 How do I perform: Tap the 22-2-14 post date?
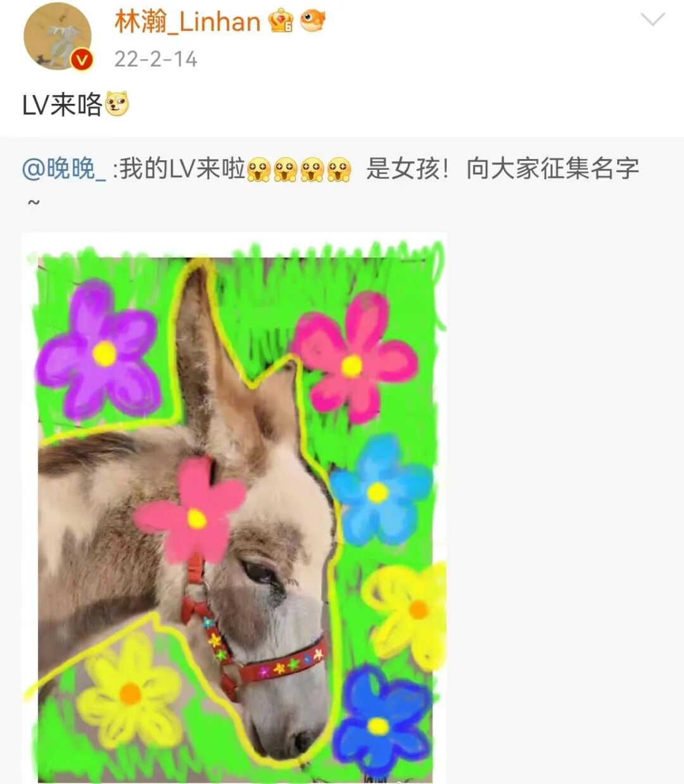point(156,59)
